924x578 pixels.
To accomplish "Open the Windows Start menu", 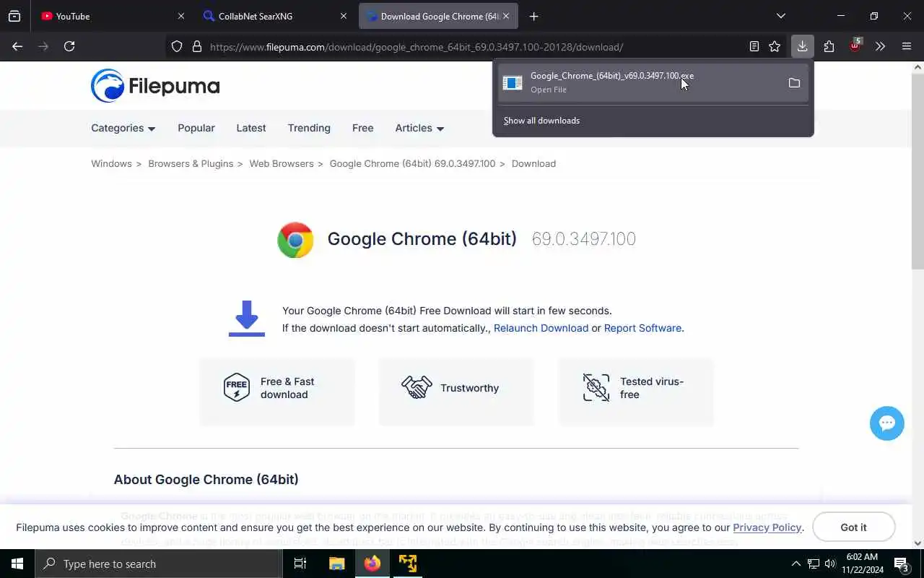I will click(17, 564).
